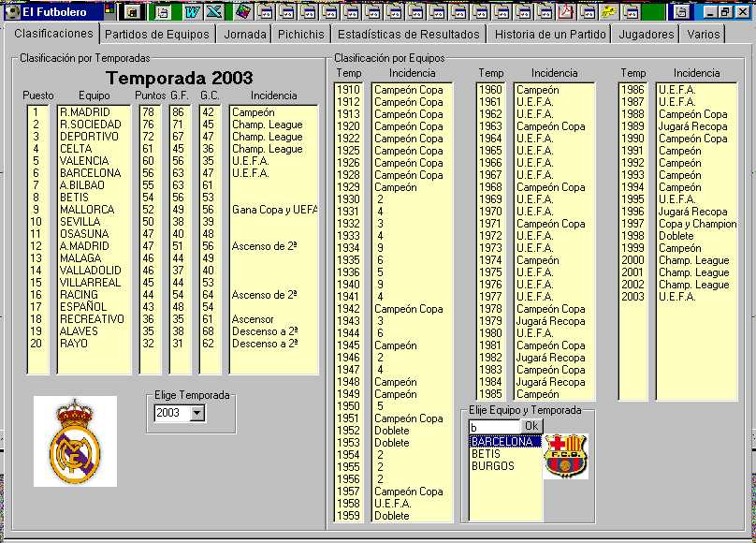The height and width of the screenshot is (543, 756).
Task: Select DEPORTIVO in the Equipo column
Action: pyautogui.click(x=89, y=137)
